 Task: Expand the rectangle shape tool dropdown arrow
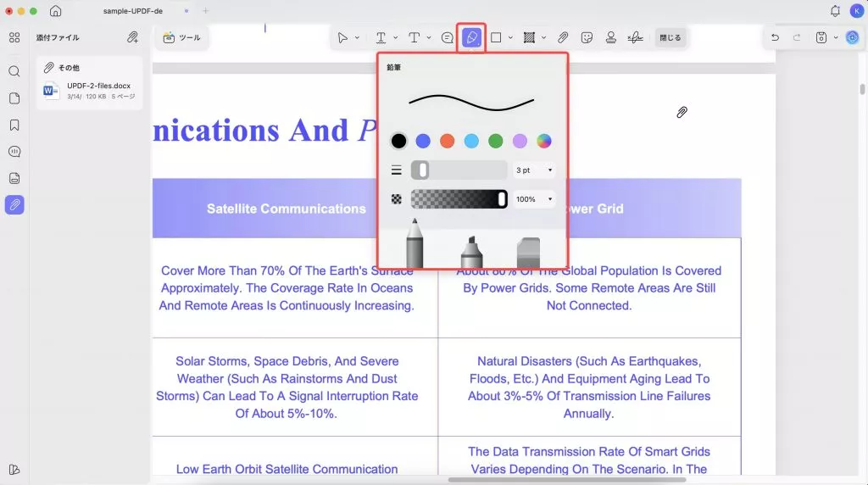point(510,38)
